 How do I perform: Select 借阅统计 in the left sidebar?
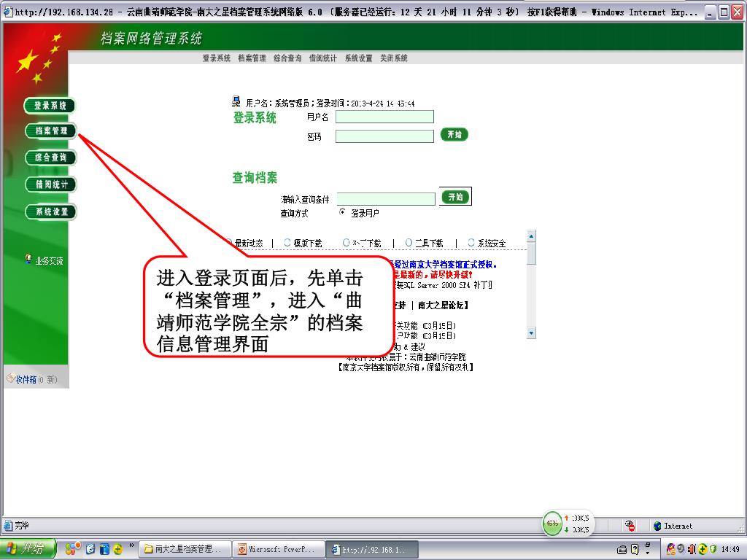51,184
